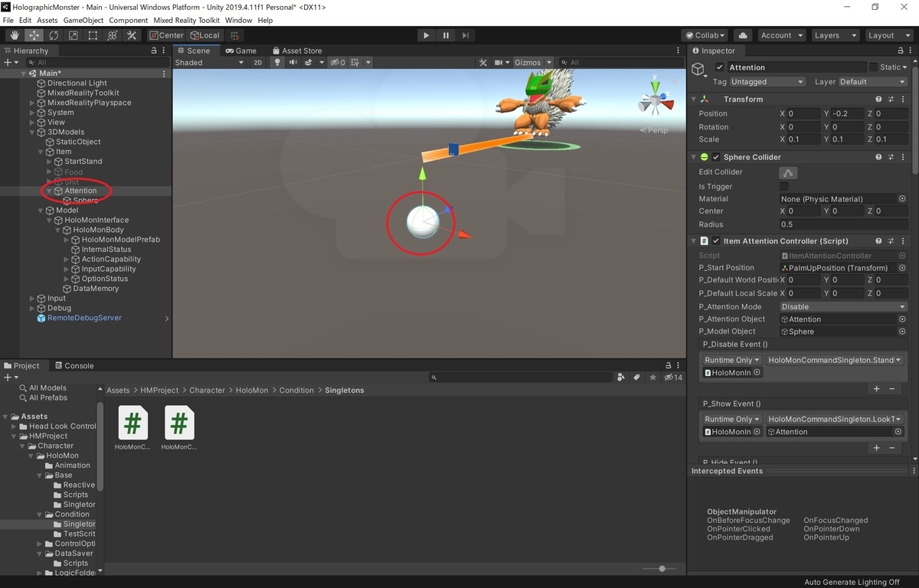Lock the Hierarchy panel
This screenshot has height=588, width=919.
point(154,51)
